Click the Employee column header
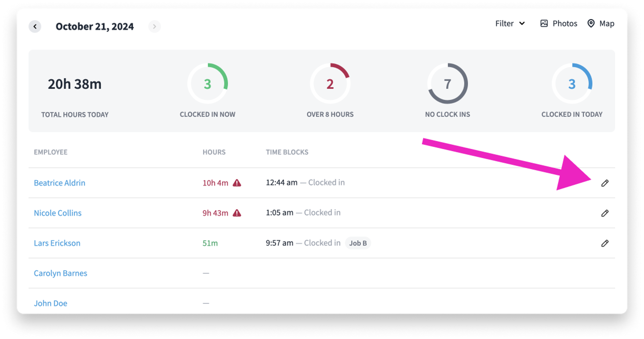 [50, 152]
